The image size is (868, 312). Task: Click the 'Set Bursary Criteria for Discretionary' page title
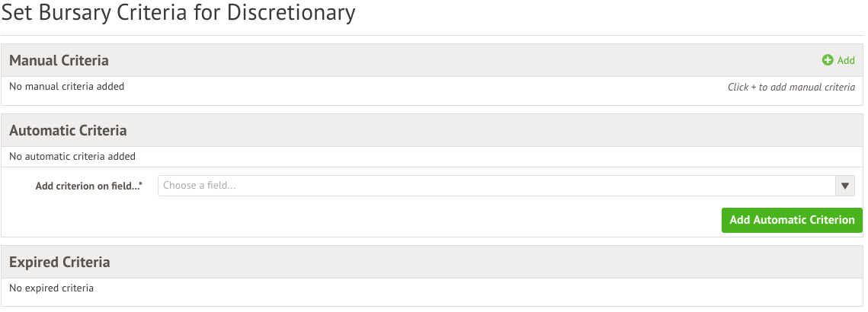[178, 13]
